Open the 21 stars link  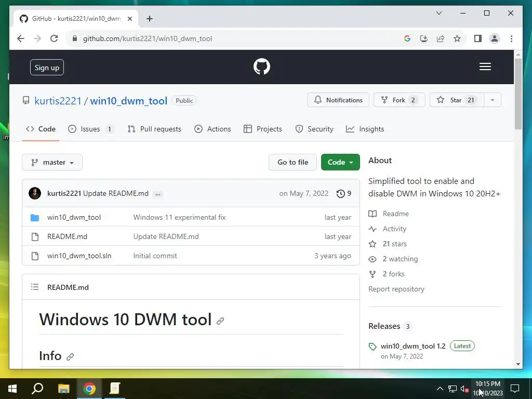(x=388, y=244)
